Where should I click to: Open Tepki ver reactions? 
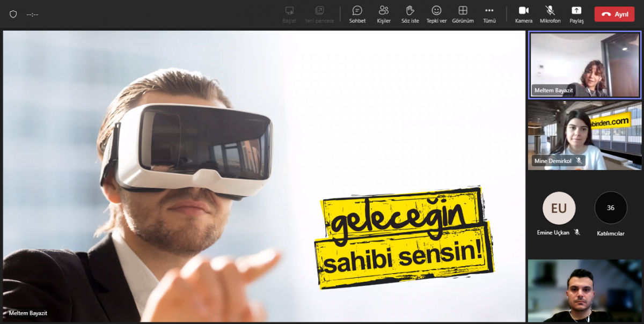[x=436, y=14]
